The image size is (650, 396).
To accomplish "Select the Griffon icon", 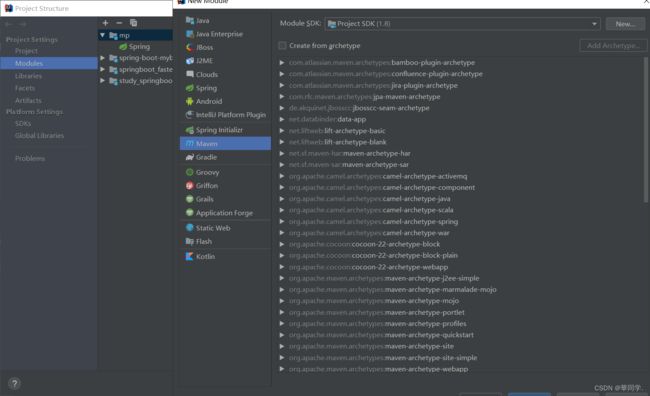I will [x=190, y=185].
